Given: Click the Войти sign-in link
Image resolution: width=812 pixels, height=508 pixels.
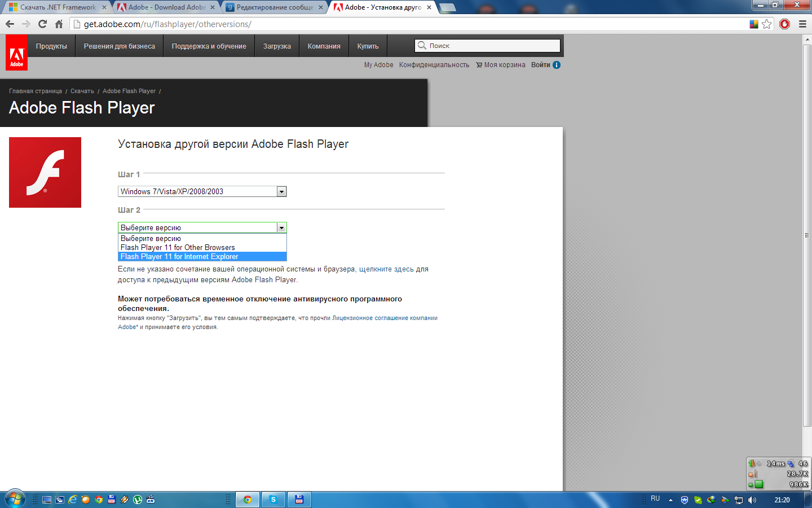Looking at the screenshot, I should point(541,65).
